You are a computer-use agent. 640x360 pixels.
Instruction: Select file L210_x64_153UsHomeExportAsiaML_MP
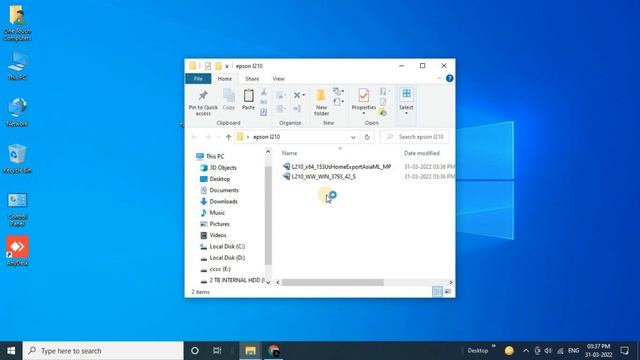(337, 167)
